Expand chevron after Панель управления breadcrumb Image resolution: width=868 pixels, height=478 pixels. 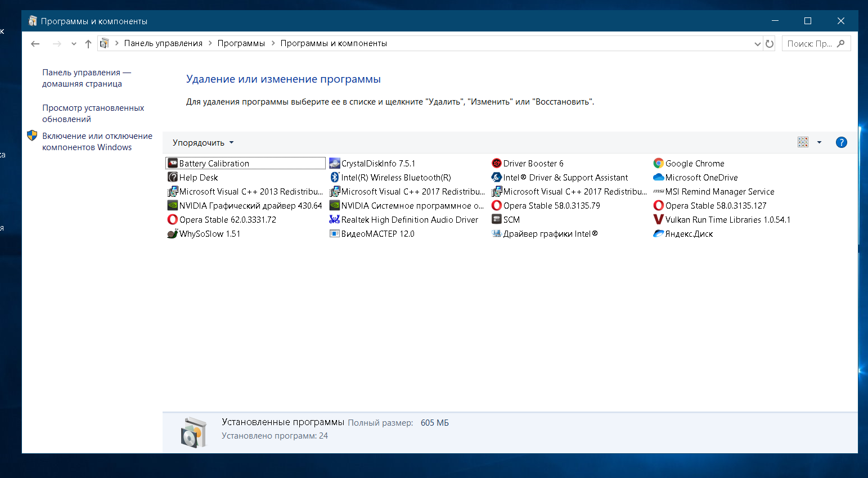210,43
